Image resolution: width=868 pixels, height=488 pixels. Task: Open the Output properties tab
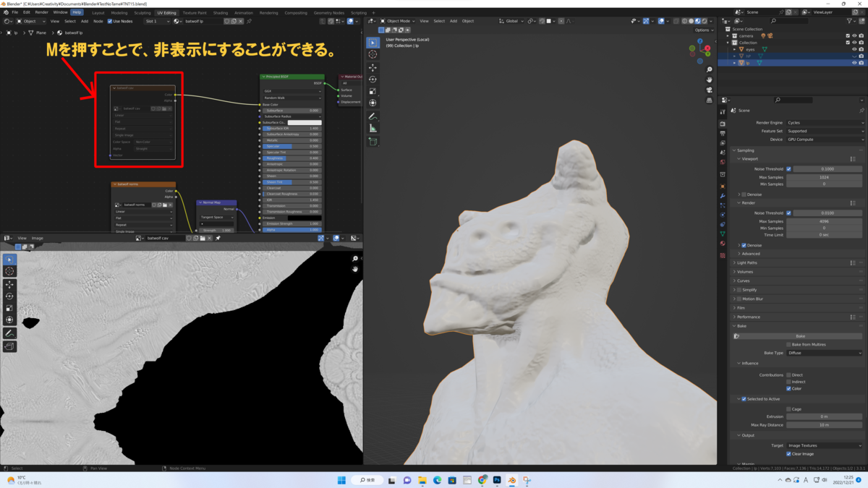(723, 134)
